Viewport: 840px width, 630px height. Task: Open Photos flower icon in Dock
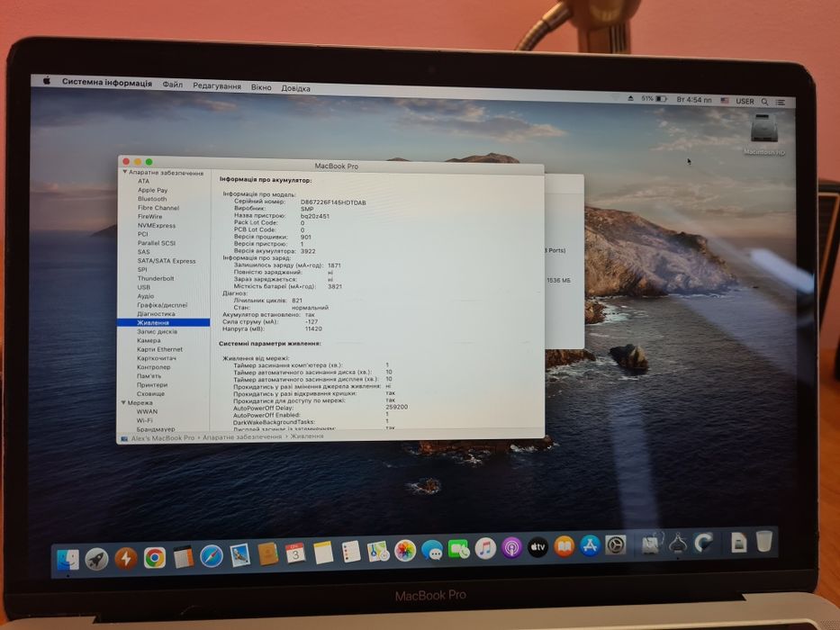405,550
